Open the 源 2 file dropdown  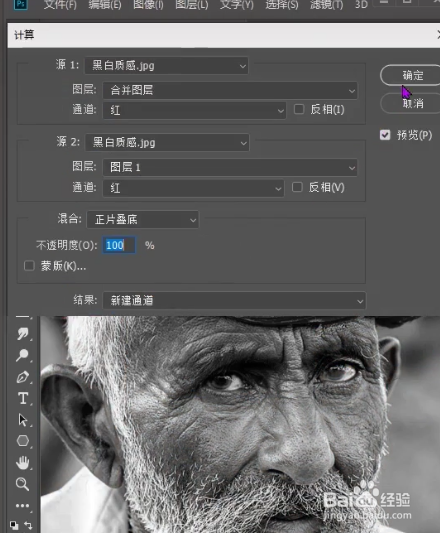click(167, 142)
